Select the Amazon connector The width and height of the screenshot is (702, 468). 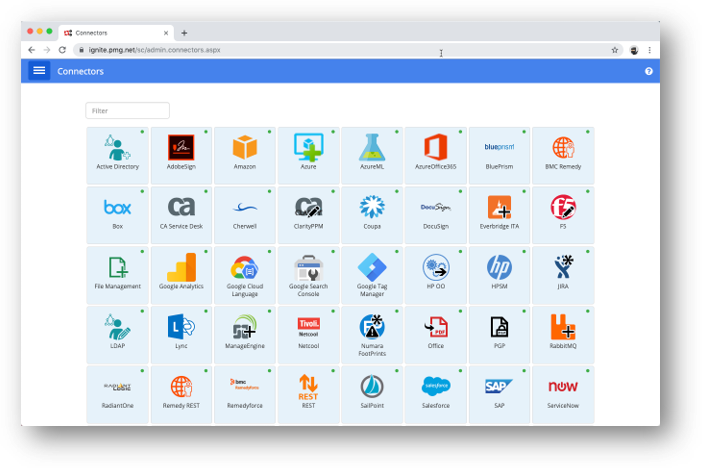tap(245, 155)
